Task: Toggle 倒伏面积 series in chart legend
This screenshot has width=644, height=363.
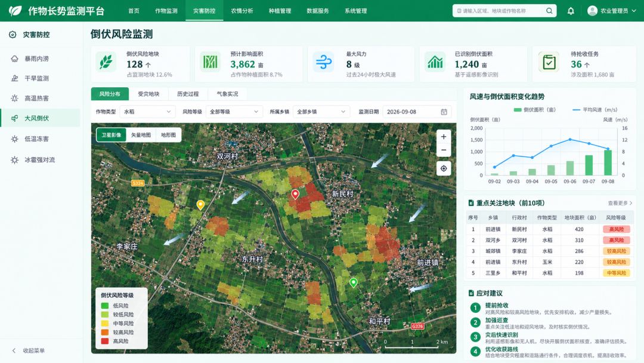Action: pos(535,110)
